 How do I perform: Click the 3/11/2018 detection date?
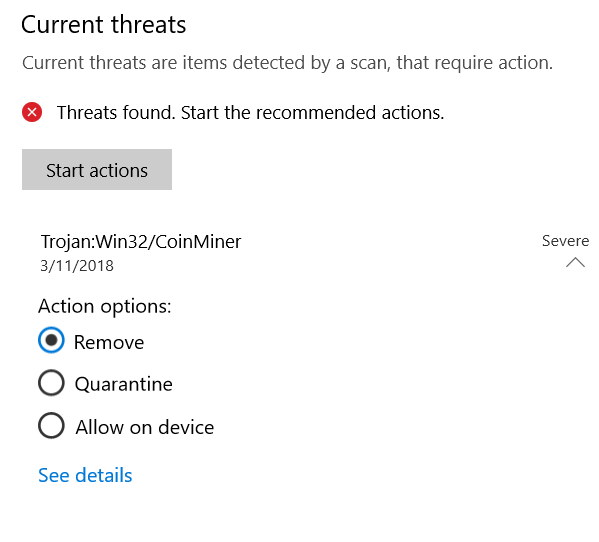77,266
